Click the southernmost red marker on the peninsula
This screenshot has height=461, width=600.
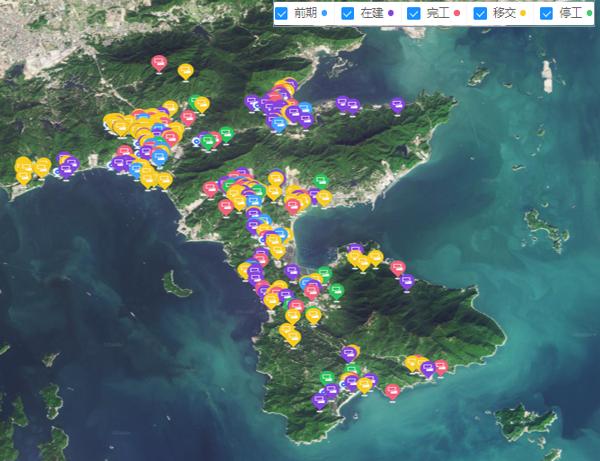click(391, 390)
